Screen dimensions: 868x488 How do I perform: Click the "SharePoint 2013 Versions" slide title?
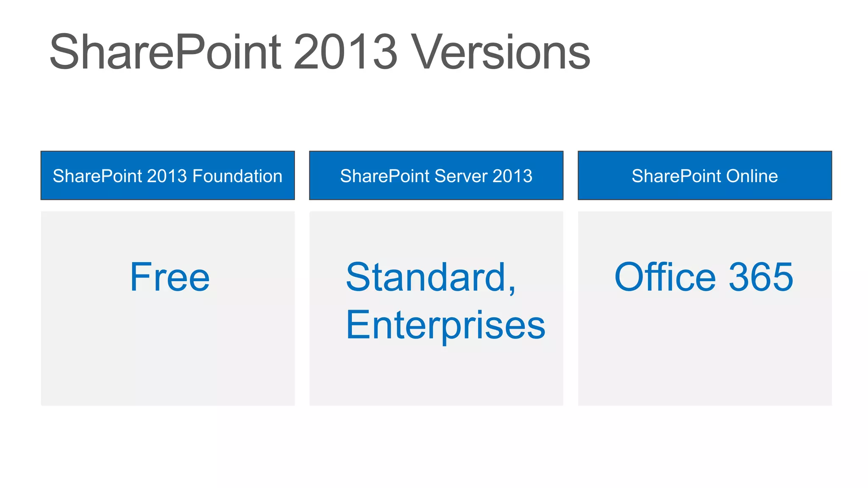click(x=320, y=53)
